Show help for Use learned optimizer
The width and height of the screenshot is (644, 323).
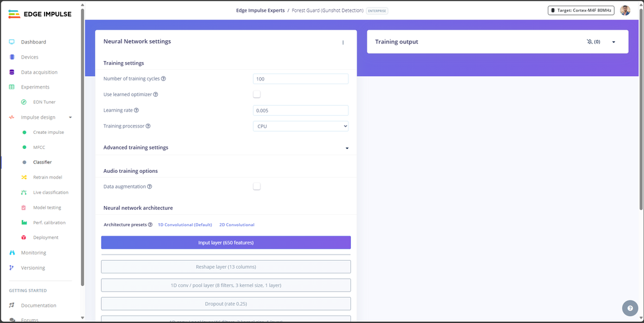click(x=156, y=94)
